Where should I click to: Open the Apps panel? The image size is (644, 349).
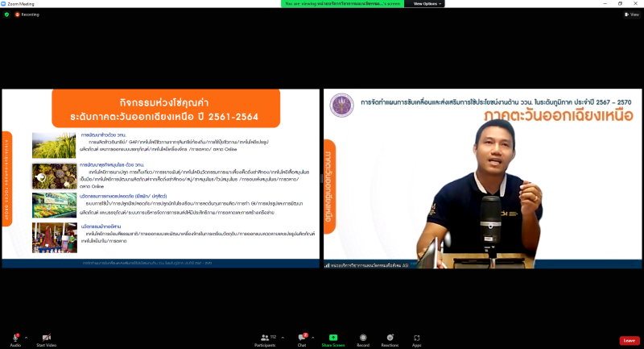(416, 339)
